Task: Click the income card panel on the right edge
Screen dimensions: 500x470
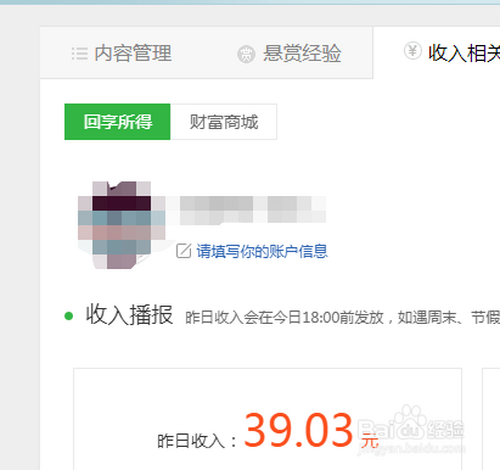Action: 491,419
